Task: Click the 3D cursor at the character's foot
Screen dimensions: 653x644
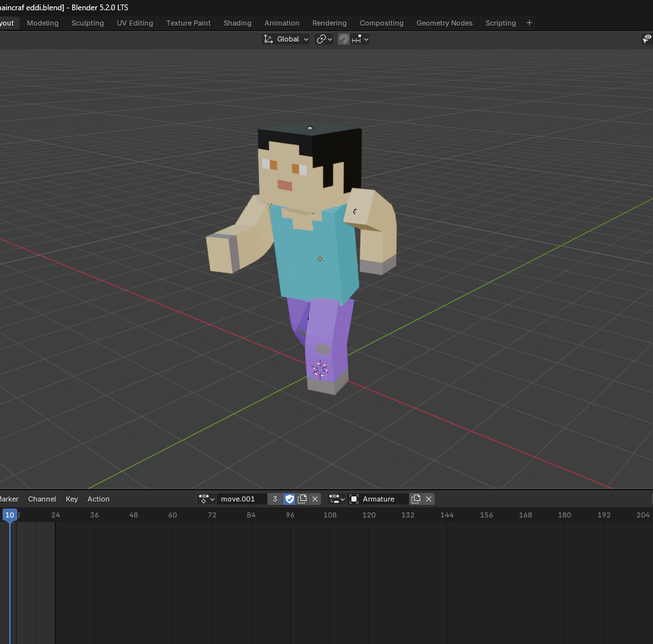Action: click(x=320, y=369)
